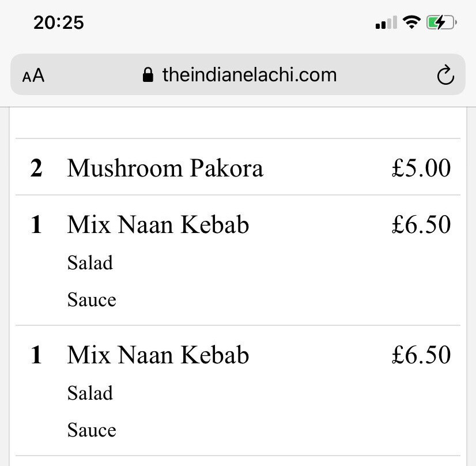Tap the Wi-Fi status icon
Viewport: 476px width, 466px height.
click(x=411, y=22)
